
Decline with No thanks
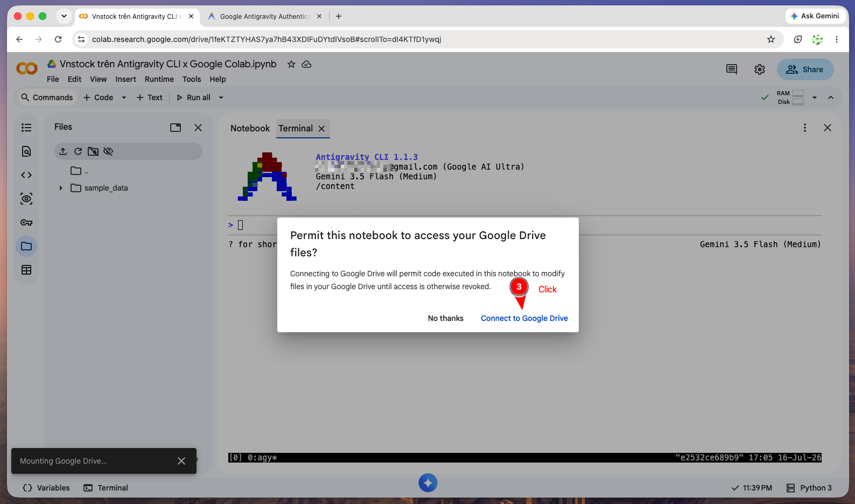tap(446, 318)
